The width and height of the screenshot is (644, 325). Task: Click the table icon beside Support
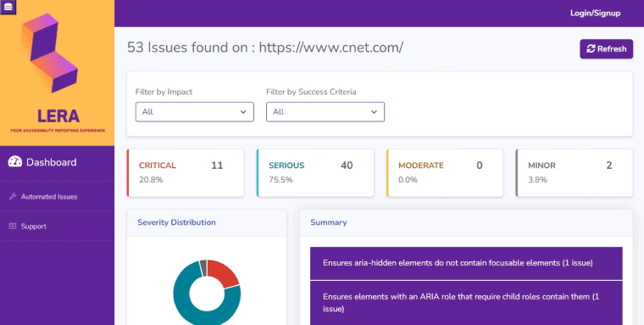tap(13, 226)
